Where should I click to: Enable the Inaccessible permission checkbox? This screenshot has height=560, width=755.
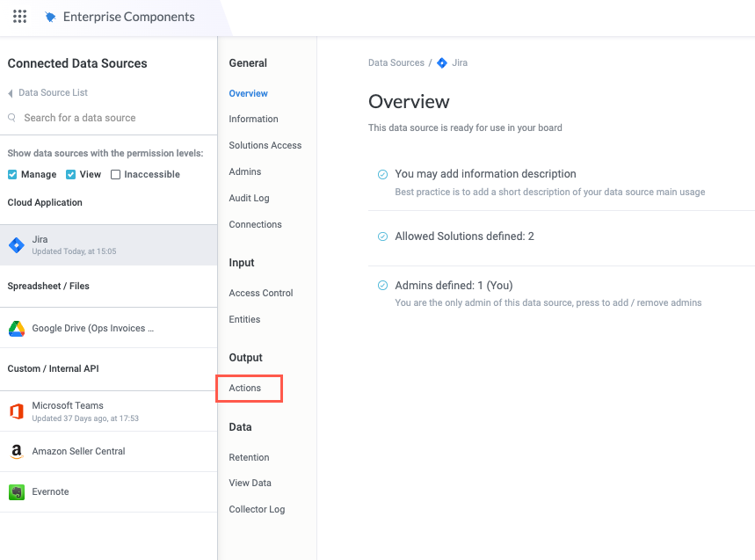(x=115, y=174)
